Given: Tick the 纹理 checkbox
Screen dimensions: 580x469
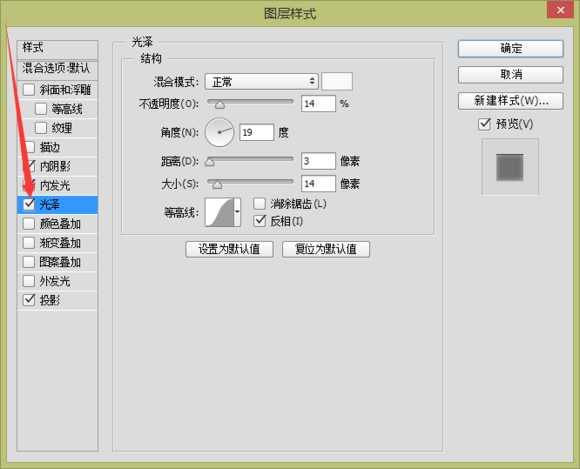Looking at the screenshot, I should coord(41,128).
